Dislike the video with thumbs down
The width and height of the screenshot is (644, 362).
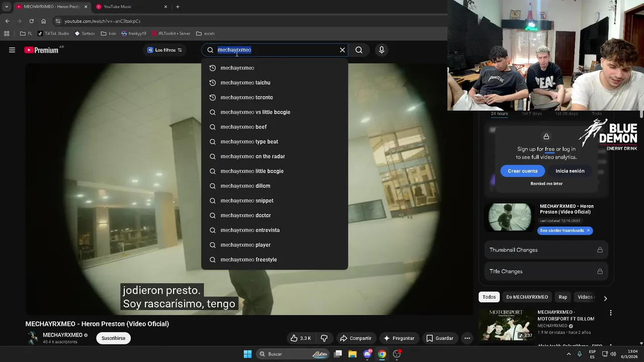pyautogui.click(x=324, y=338)
